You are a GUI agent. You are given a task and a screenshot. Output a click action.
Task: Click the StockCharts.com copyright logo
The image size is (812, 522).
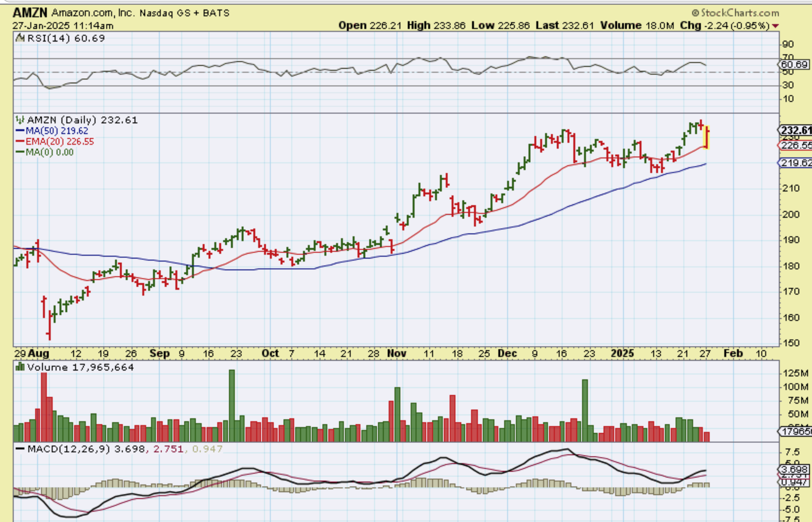[735, 13]
